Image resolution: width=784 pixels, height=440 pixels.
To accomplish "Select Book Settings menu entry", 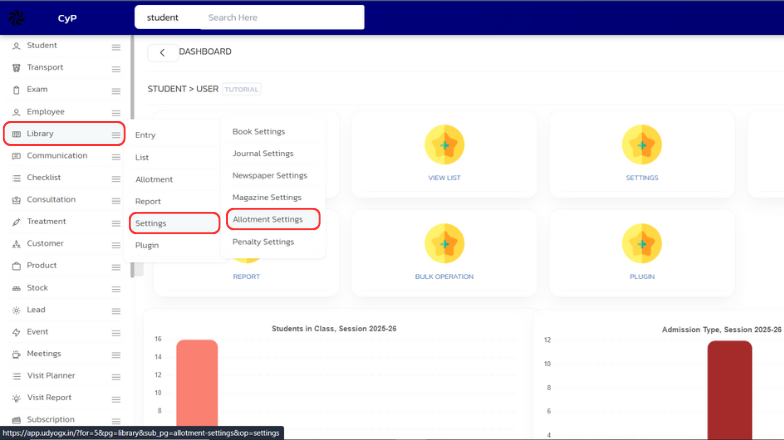I will point(258,132).
